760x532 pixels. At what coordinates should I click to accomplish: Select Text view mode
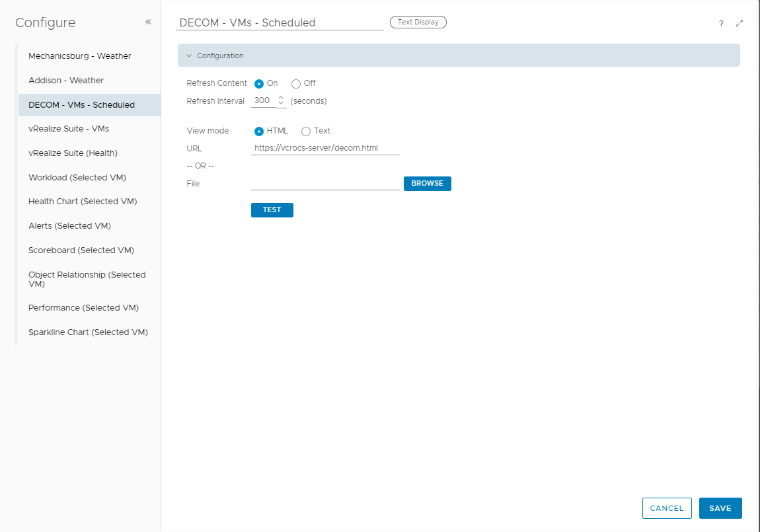(306, 132)
